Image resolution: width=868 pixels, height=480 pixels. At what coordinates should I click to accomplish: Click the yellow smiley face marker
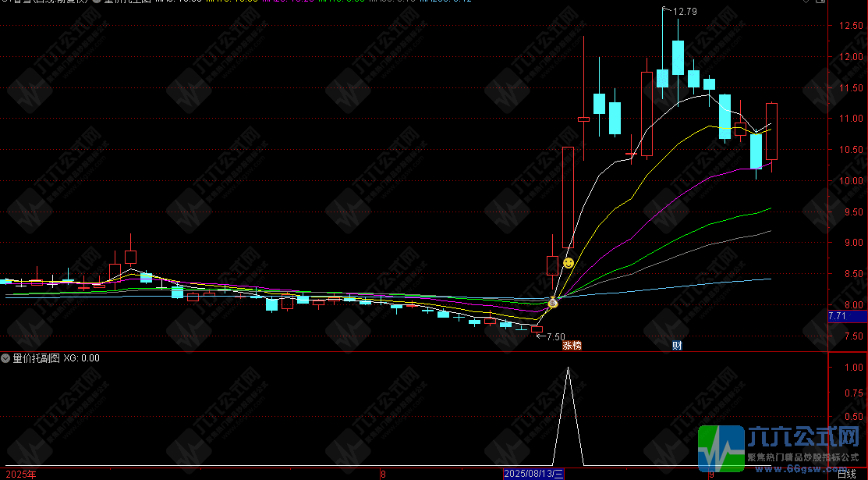pyautogui.click(x=569, y=263)
